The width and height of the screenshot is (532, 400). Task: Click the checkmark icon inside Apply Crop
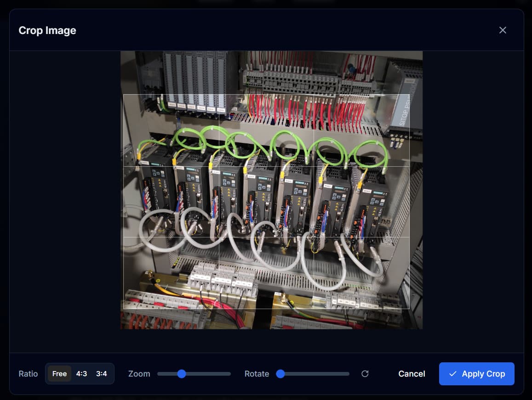(x=453, y=374)
